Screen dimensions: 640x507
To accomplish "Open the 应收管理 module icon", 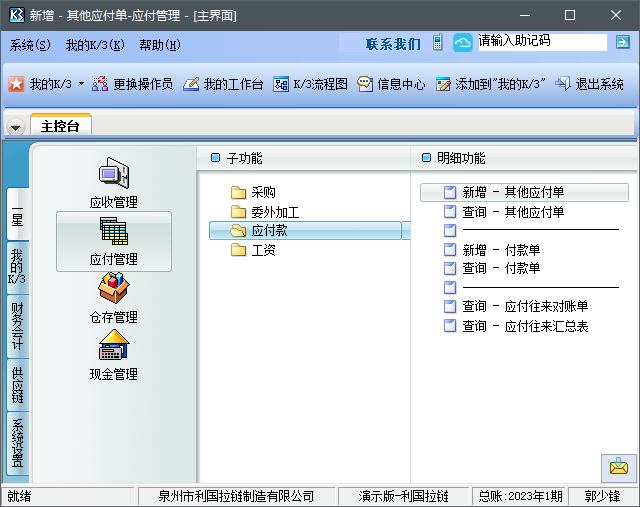I will [x=113, y=175].
